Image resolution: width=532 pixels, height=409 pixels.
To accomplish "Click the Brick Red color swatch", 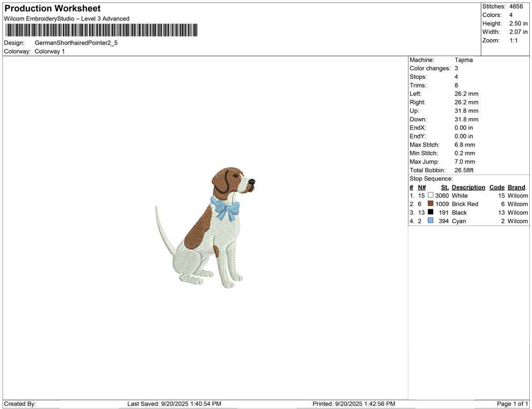I will [x=430, y=203].
